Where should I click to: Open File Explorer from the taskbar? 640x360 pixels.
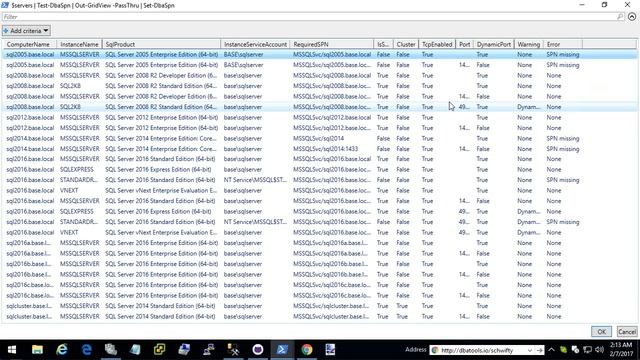tap(37, 350)
